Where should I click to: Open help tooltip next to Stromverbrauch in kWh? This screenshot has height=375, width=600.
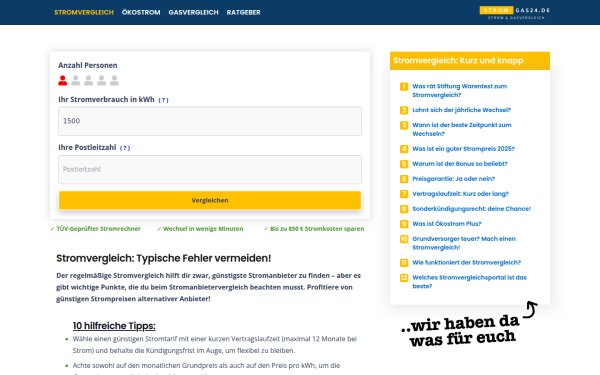pyautogui.click(x=163, y=100)
